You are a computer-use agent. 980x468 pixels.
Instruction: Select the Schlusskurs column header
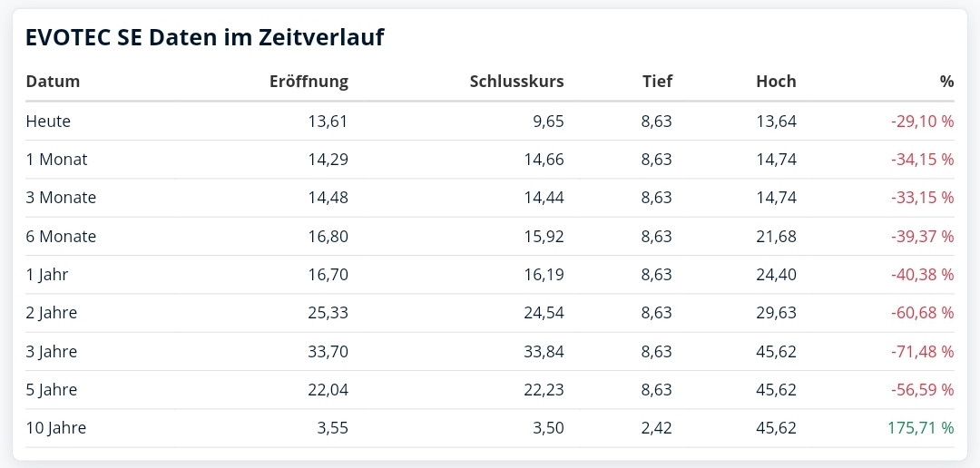(x=516, y=82)
